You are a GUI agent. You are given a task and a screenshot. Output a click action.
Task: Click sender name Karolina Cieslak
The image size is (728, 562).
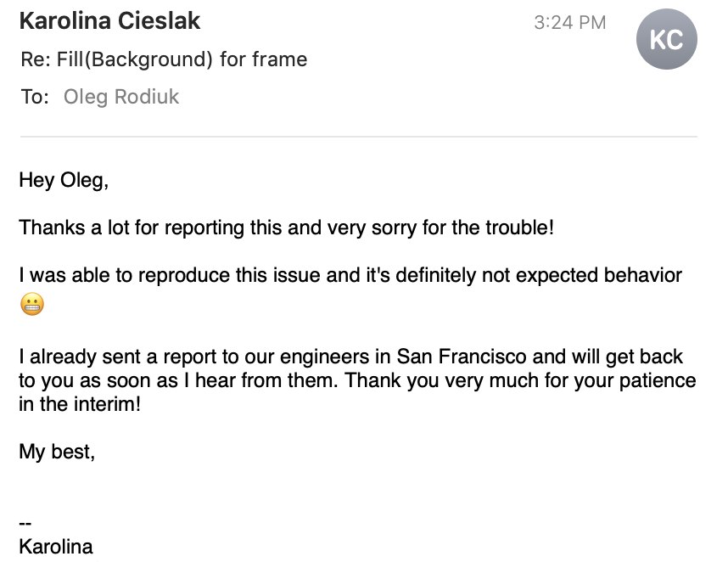click(x=109, y=21)
